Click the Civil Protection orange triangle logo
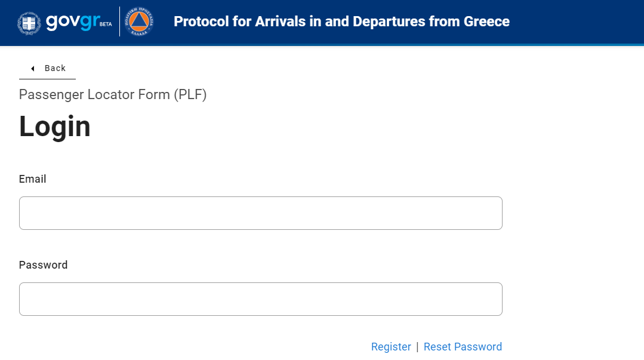 point(139,21)
